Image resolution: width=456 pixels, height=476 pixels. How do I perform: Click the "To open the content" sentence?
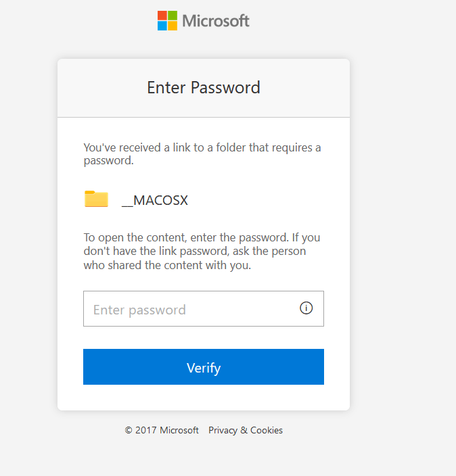click(202, 238)
